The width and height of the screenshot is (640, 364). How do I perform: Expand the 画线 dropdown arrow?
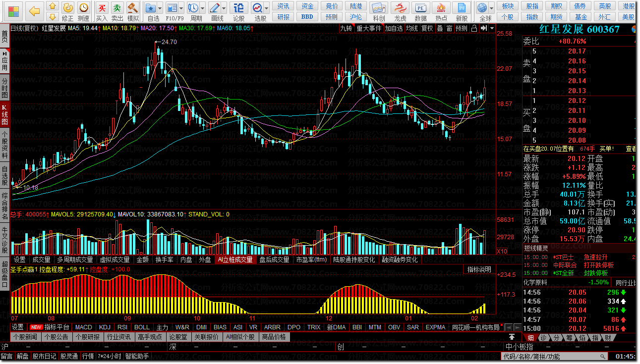[224, 8]
